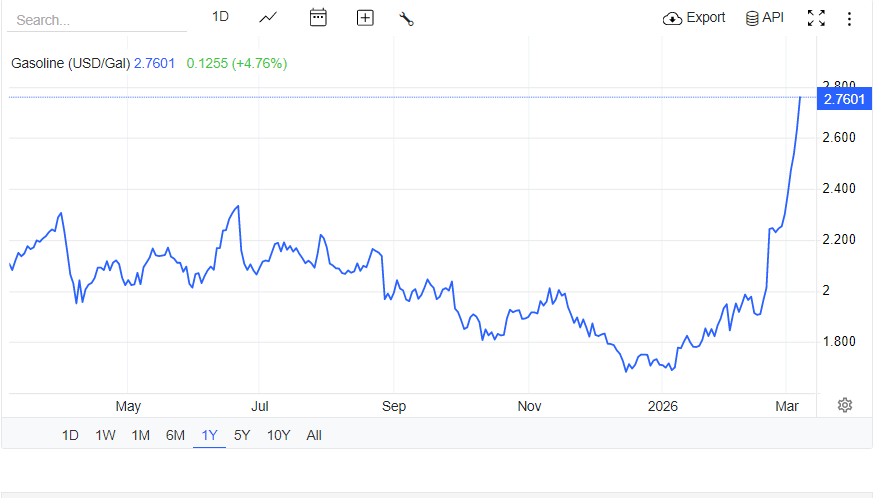Image resolution: width=892 pixels, height=498 pixels.
Task: Click the line chart type icon
Action: [x=268, y=18]
